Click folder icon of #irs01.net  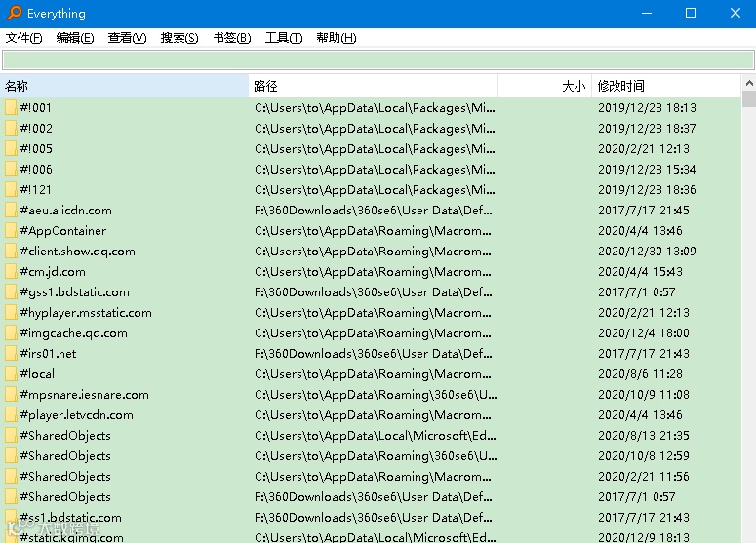[11, 353]
